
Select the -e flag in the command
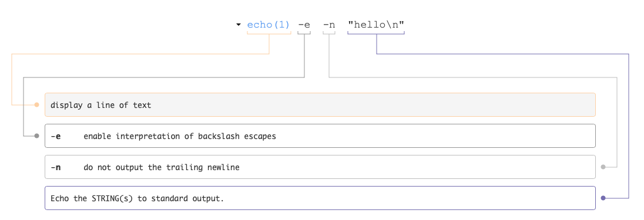coord(304,25)
